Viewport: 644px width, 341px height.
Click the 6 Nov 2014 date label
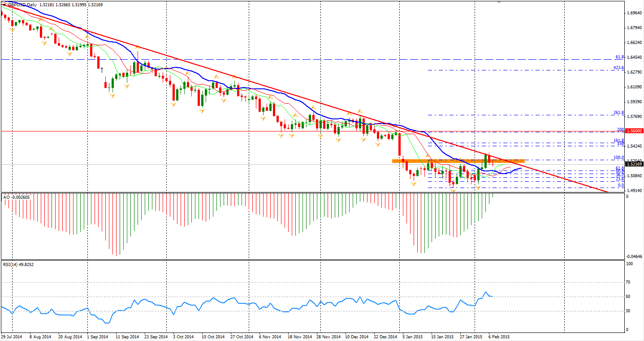(x=269, y=336)
